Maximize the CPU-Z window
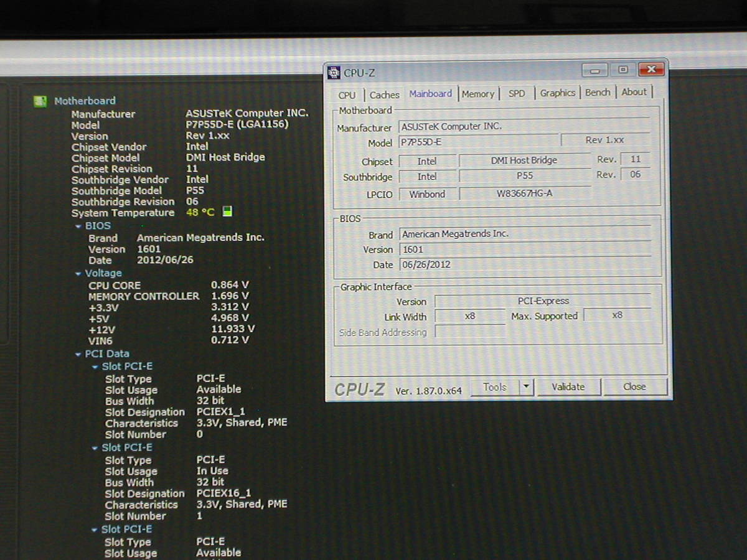This screenshot has height=560, width=747. 622,70
